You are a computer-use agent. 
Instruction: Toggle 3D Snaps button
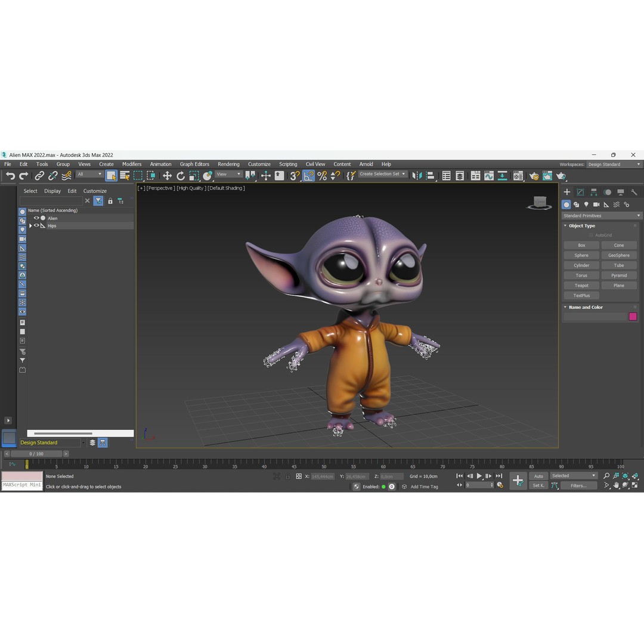(295, 176)
